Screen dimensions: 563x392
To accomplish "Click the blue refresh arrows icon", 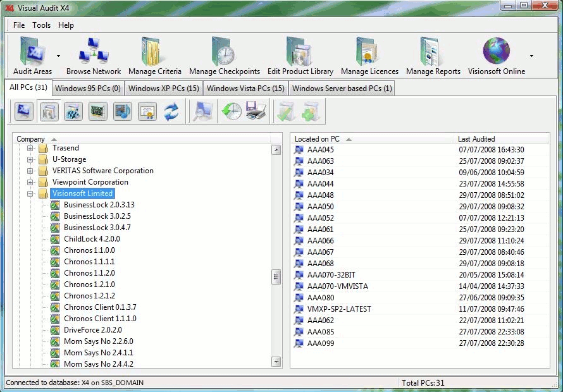I will click(171, 111).
